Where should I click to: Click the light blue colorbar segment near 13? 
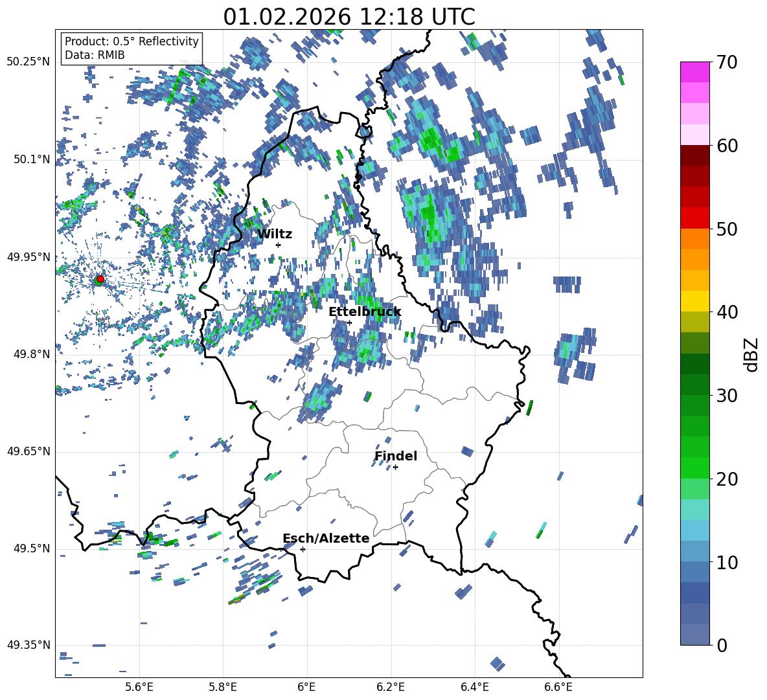coord(694,530)
